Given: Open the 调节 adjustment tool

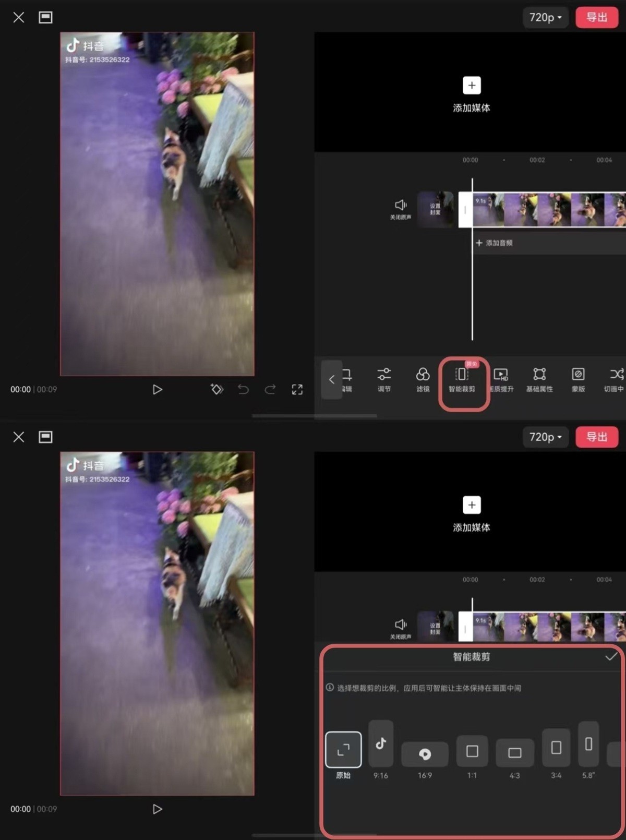Looking at the screenshot, I should pos(384,379).
